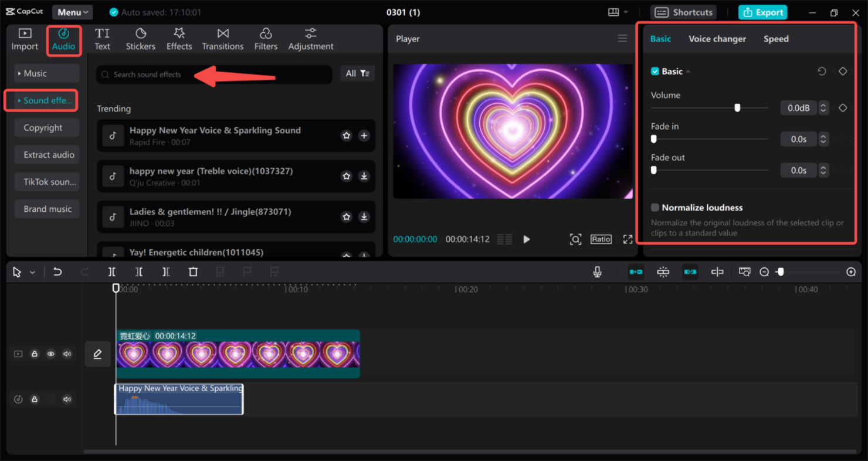Click the Adjustment panel icon
Screen dimensions: 868x461
(x=310, y=39)
